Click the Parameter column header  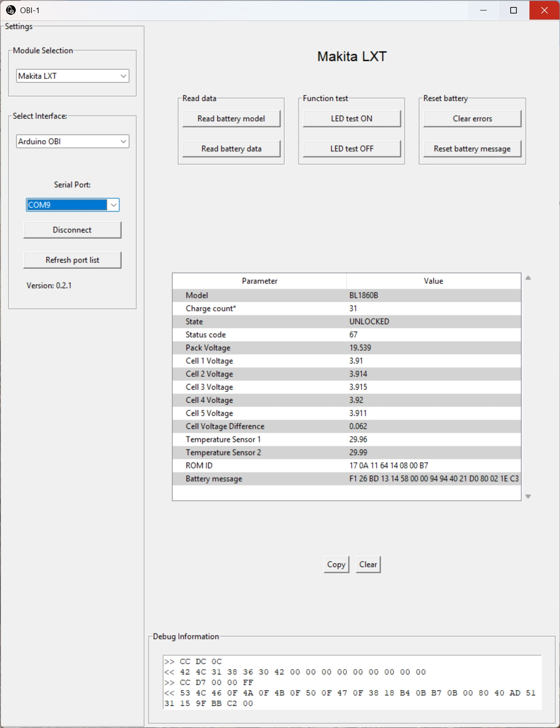260,281
